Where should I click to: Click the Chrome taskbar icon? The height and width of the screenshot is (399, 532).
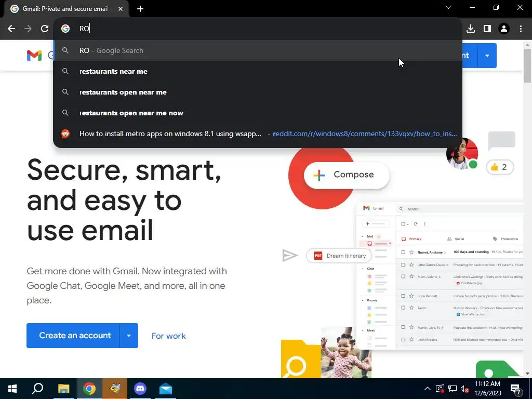click(89, 389)
